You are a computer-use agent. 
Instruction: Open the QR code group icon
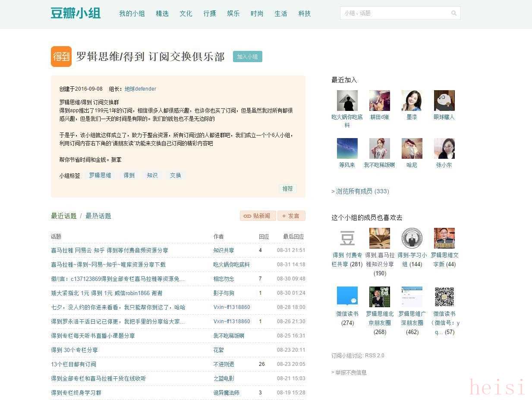444,297
